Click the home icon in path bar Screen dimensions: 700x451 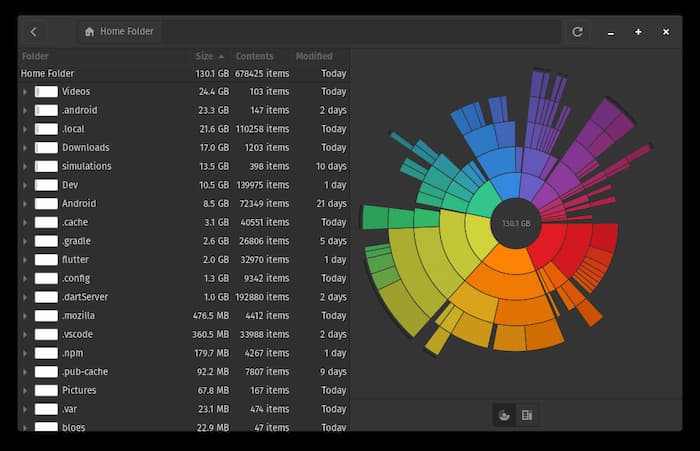click(x=90, y=32)
